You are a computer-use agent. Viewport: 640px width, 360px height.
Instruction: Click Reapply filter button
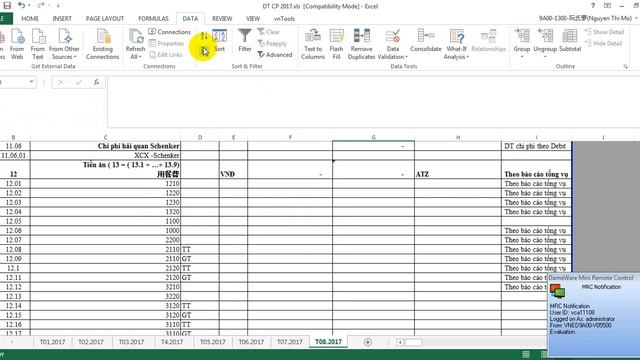tap(272, 43)
